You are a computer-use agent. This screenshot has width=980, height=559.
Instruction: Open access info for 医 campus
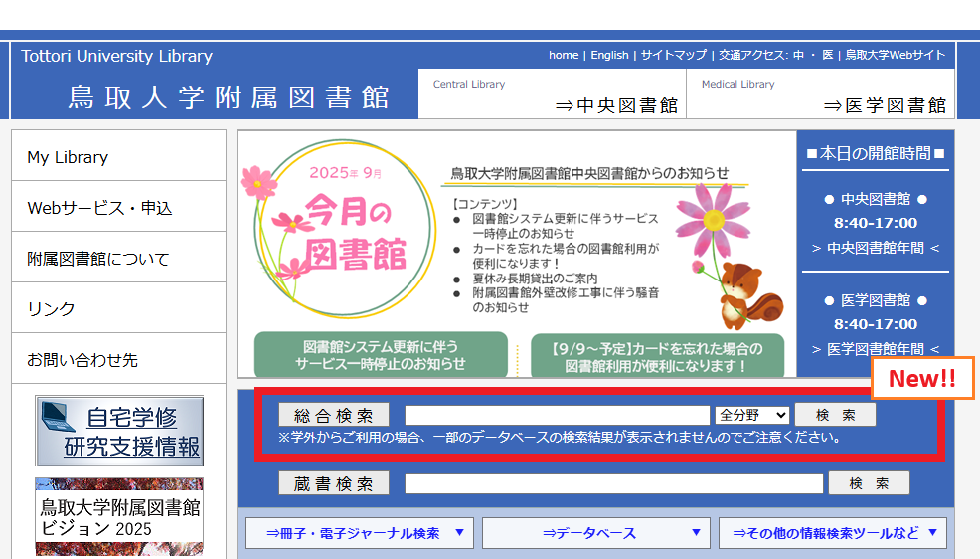click(828, 55)
